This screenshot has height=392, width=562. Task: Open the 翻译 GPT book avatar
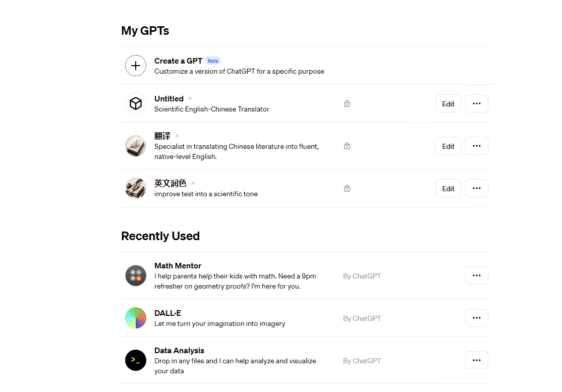point(136,146)
